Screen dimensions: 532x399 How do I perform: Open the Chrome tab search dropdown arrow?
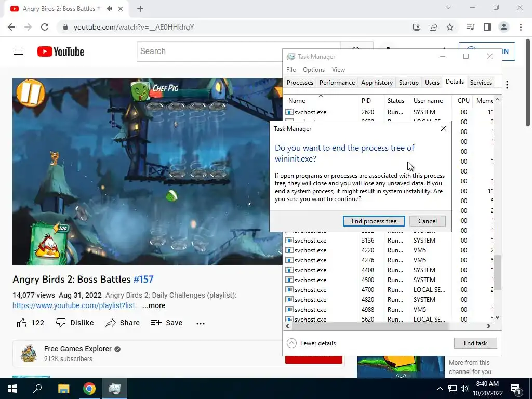[x=448, y=7]
